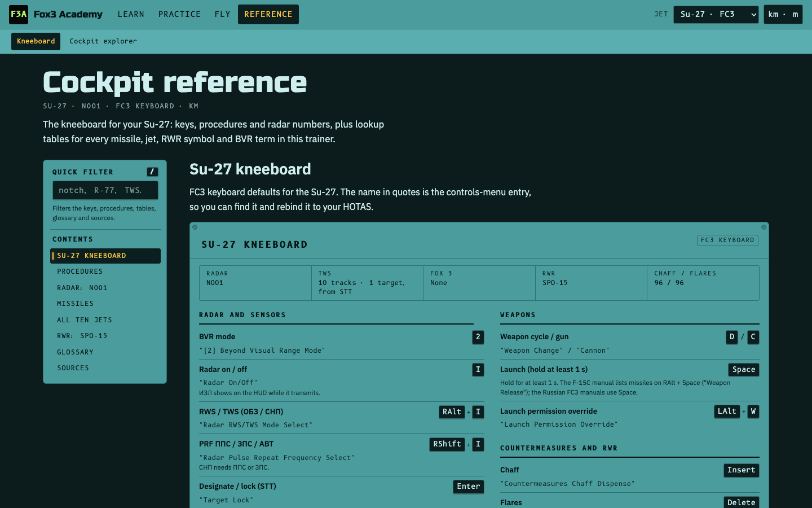Click the Su-27 kneeboard heading

(250, 169)
